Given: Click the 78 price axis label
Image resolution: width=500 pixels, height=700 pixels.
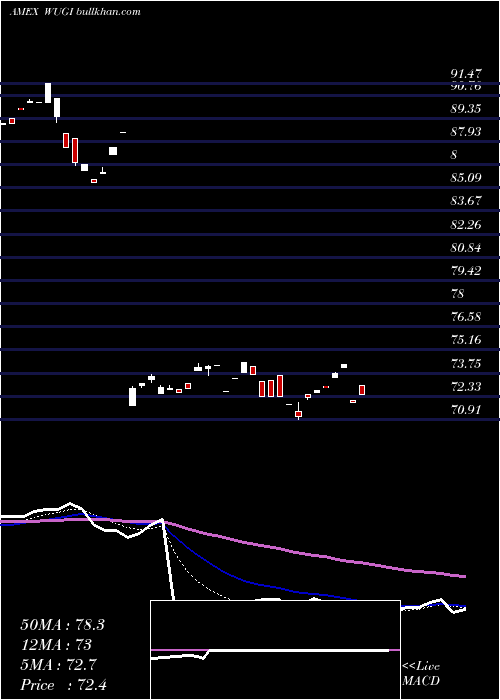Looking at the screenshot, I should click(458, 294).
